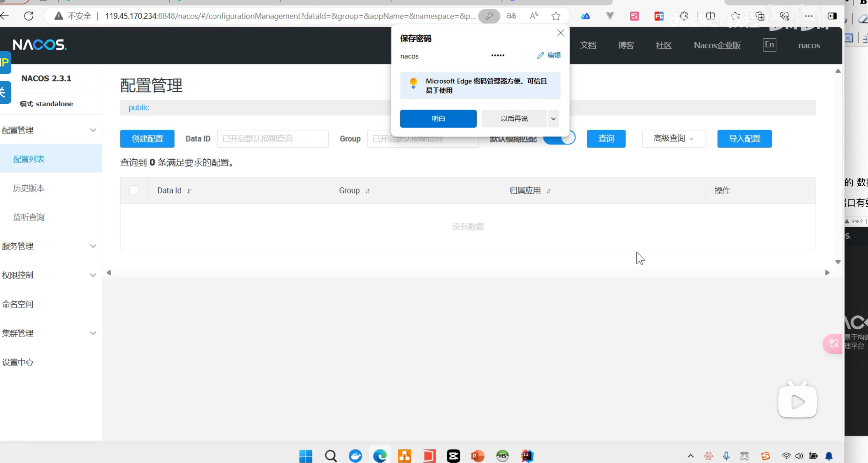Click Data Id column sort icon
This screenshot has height=463, width=868.
click(189, 191)
